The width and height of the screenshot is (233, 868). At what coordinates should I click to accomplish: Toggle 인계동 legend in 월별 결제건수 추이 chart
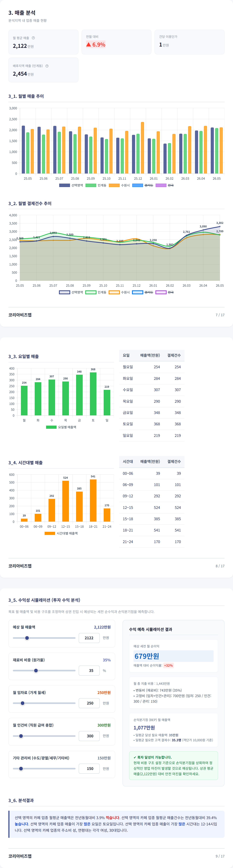[96, 292]
